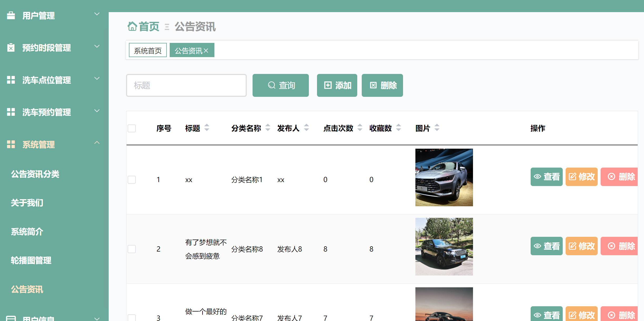Click the 系统管理 sidebar label

click(x=39, y=144)
